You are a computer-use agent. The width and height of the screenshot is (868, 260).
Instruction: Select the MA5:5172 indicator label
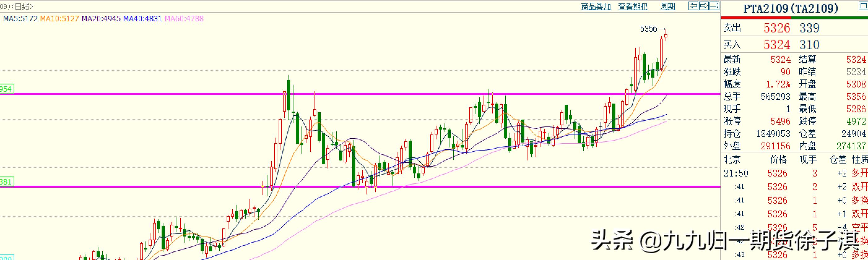pos(20,19)
